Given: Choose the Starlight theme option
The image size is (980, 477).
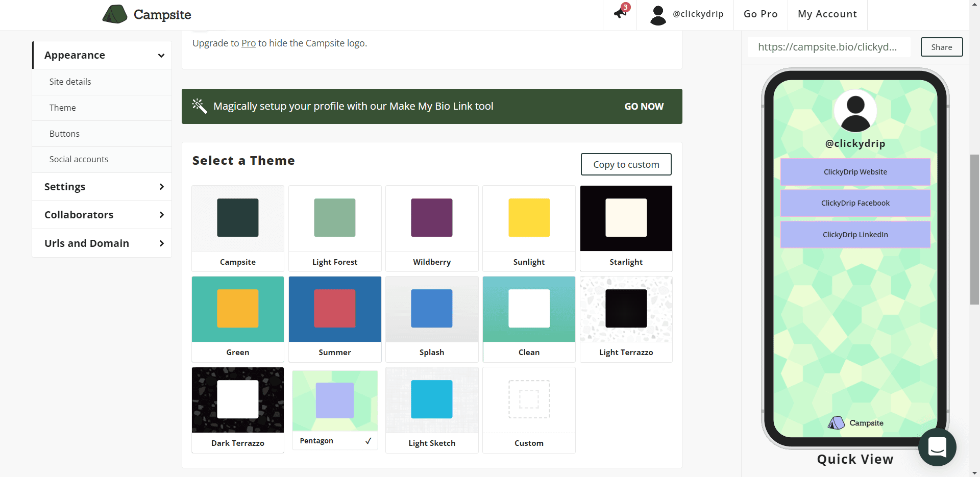Looking at the screenshot, I should coord(626,228).
